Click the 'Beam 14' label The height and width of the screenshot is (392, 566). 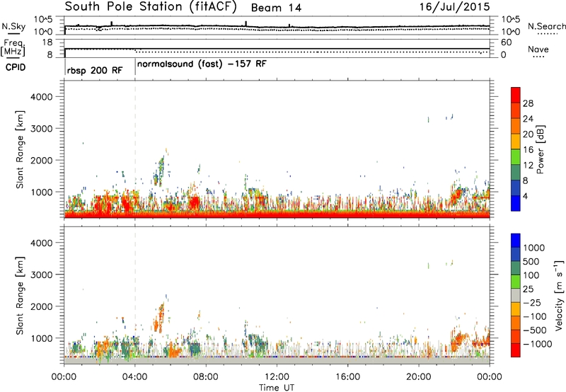pyautogui.click(x=276, y=8)
